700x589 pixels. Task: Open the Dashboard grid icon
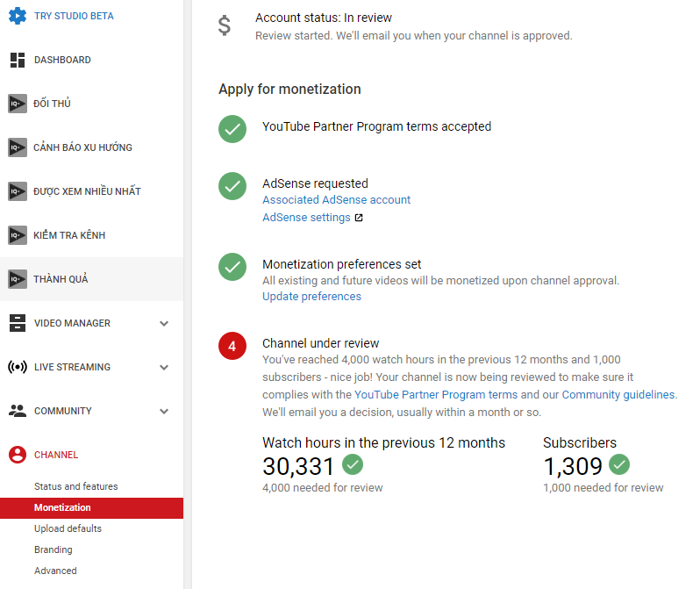click(18, 60)
